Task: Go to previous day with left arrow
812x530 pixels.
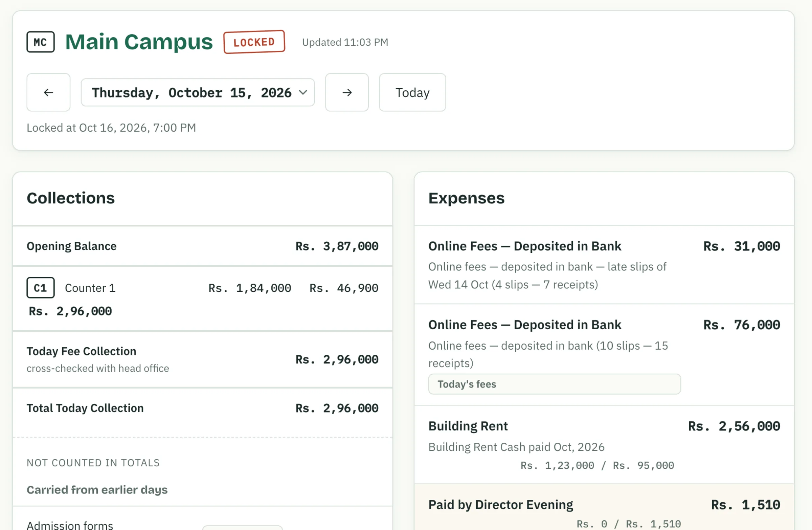Action: pyautogui.click(x=48, y=92)
